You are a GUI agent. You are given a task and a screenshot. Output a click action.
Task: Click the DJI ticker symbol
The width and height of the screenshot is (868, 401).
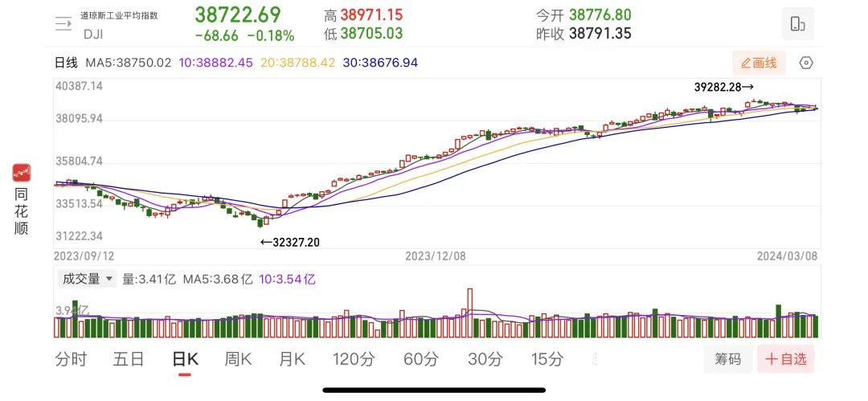point(93,34)
